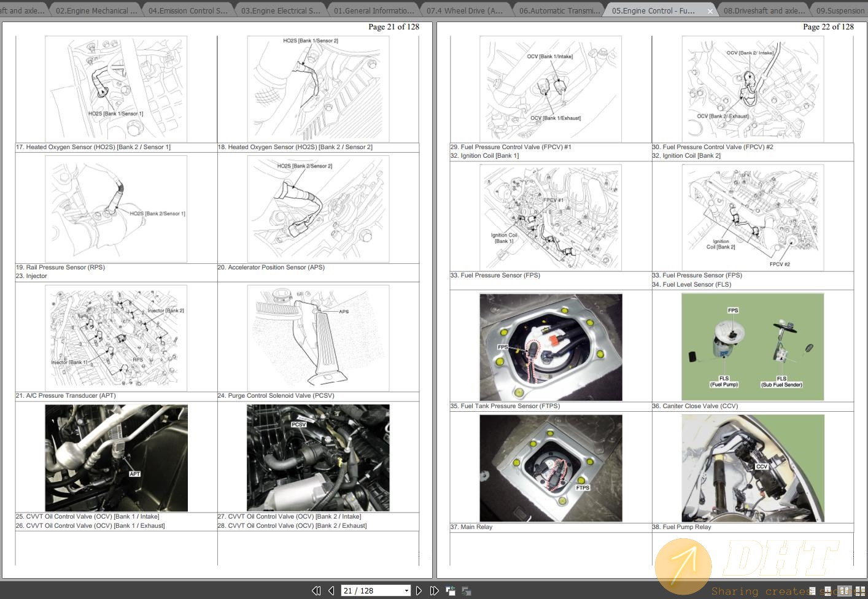
Task: Open the page number dropdown arrow
Action: click(406, 590)
